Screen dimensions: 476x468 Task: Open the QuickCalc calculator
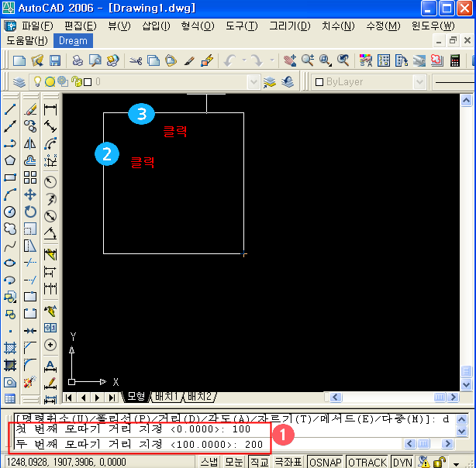pos(455,60)
